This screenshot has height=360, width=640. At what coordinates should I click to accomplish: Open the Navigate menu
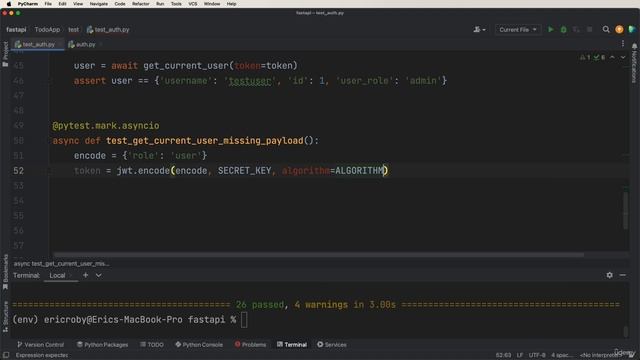coord(99,4)
